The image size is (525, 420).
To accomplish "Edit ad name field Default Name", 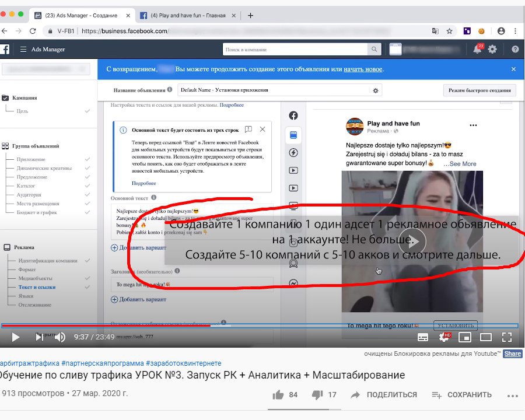I will [x=274, y=90].
